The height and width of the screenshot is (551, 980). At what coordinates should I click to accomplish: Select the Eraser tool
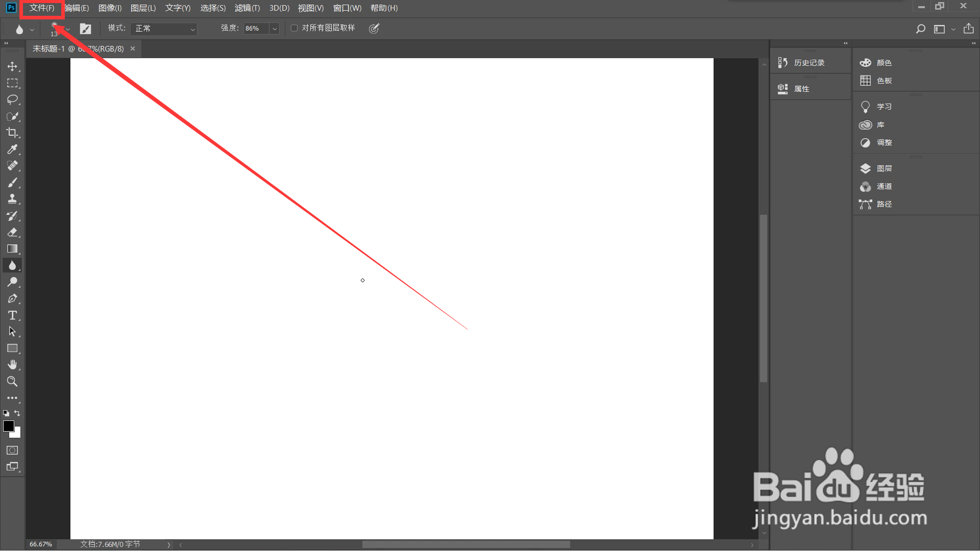click(x=12, y=232)
